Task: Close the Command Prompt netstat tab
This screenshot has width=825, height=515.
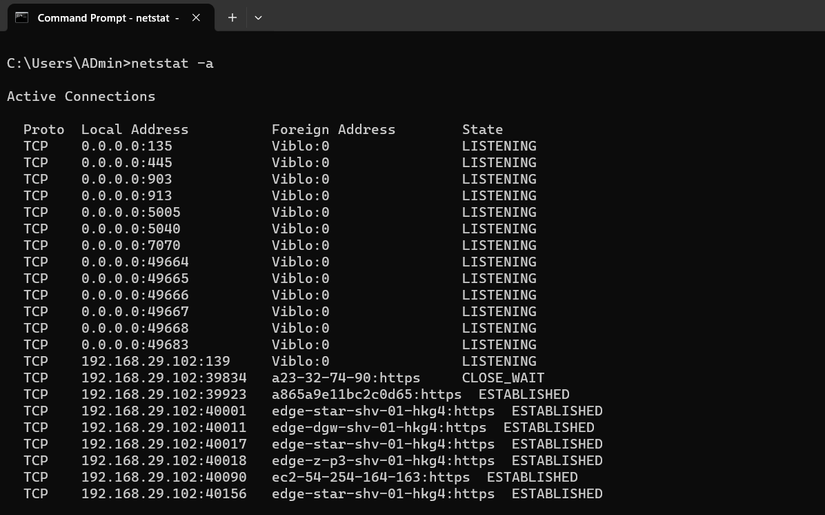Action: (x=195, y=17)
